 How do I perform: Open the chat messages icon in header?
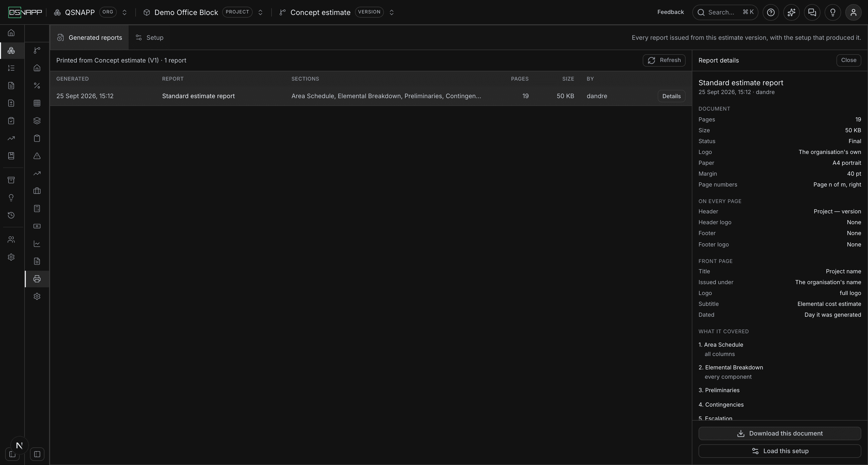coord(812,12)
